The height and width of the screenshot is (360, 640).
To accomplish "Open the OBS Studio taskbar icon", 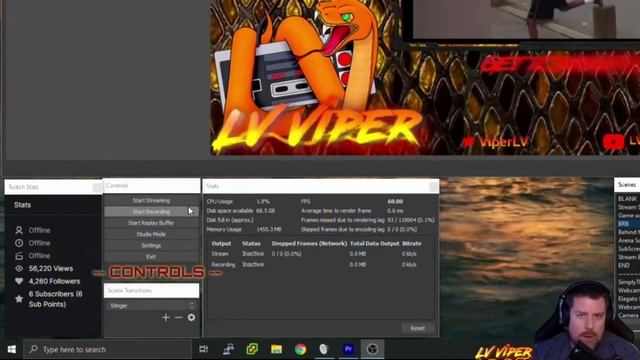I will pyautogui.click(x=372, y=349).
